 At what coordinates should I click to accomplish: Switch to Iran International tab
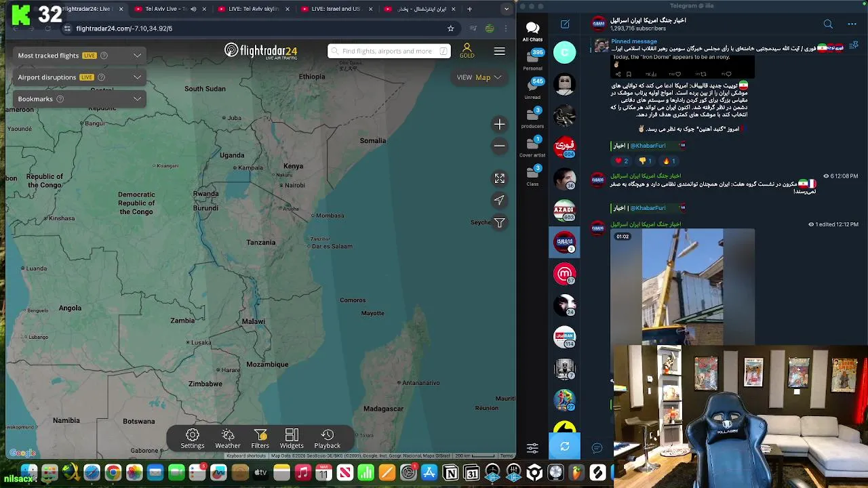pos(419,9)
